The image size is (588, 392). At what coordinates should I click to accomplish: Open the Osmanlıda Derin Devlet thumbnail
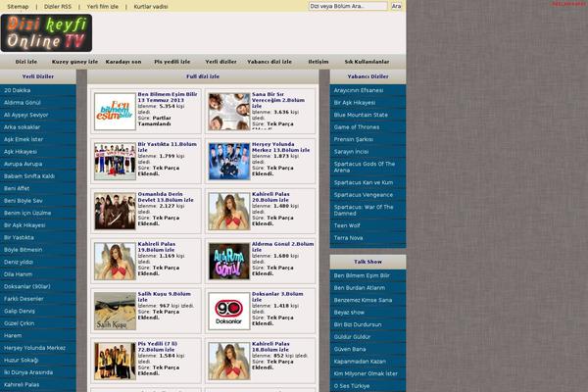coord(115,212)
